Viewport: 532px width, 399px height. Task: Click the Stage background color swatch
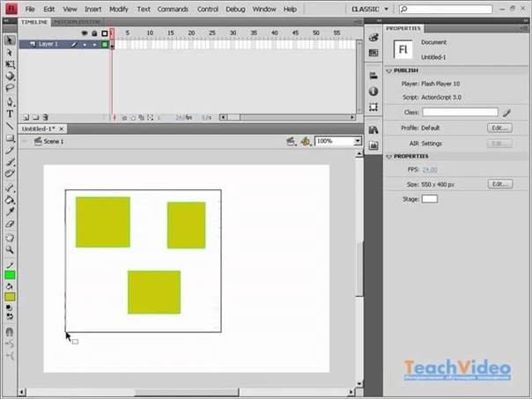coord(430,199)
